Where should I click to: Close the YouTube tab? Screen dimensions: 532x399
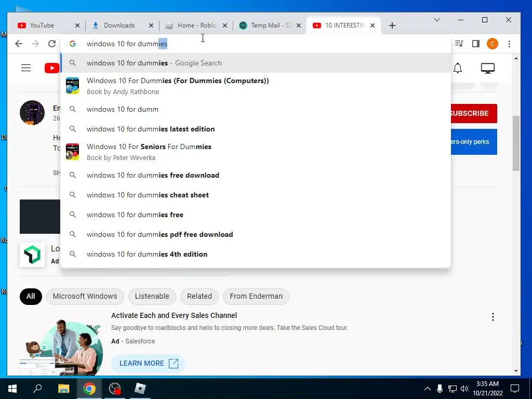coord(77,25)
